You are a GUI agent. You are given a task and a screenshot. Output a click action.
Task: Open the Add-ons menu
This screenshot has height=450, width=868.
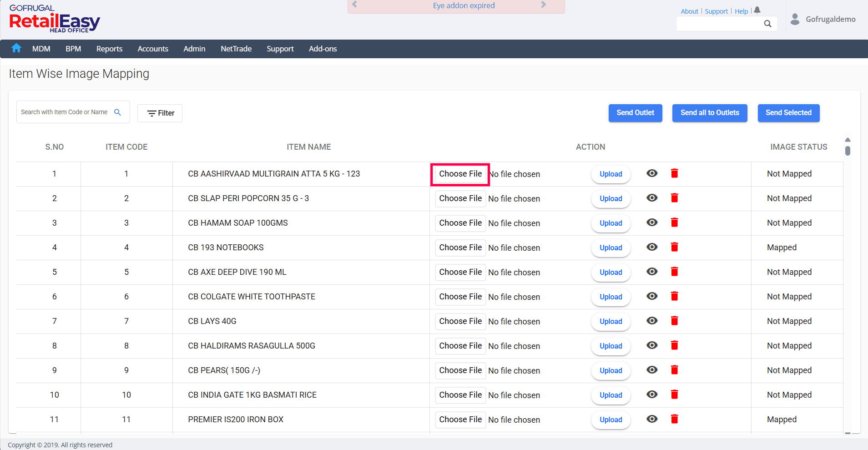pyautogui.click(x=323, y=49)
